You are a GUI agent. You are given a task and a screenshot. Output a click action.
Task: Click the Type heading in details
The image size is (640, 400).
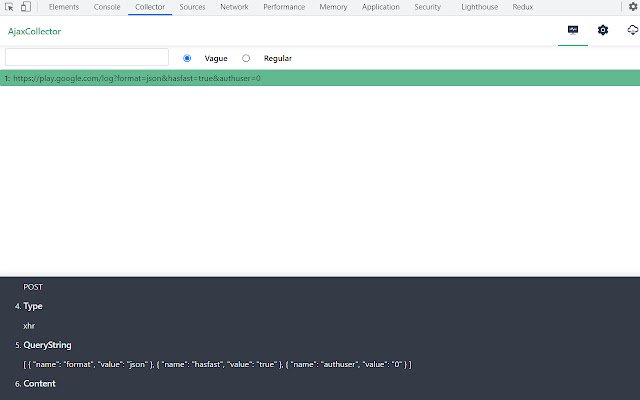click(x=33, y=306)
